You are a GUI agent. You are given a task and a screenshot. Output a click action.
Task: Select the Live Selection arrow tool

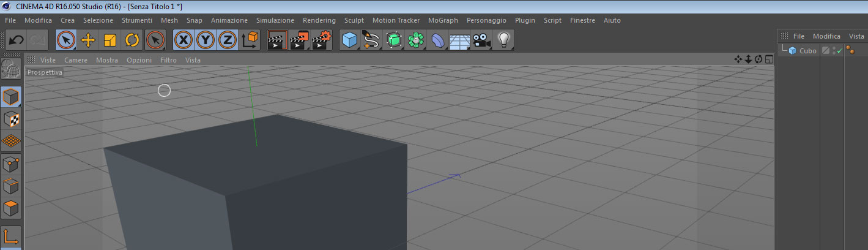click(x=66, y=40)
